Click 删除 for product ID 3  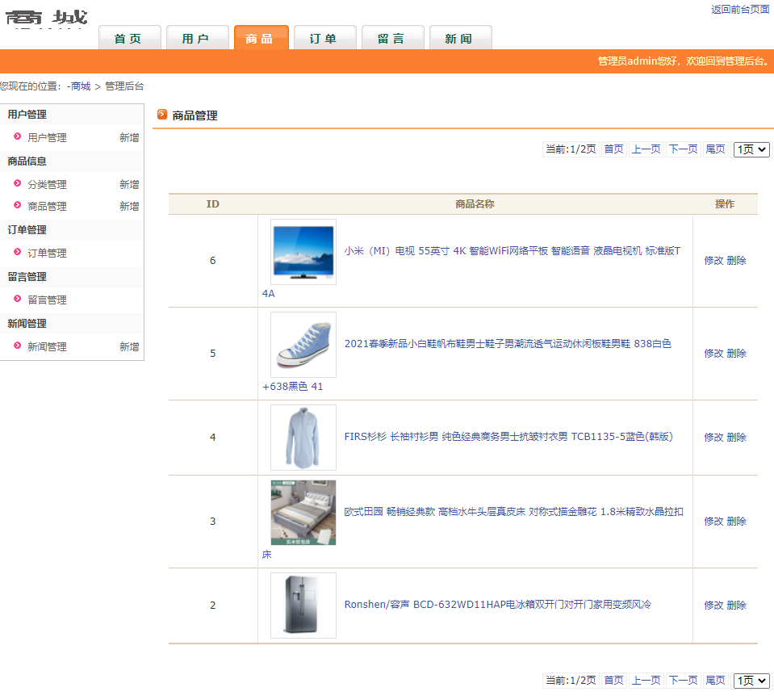(737, 522)
